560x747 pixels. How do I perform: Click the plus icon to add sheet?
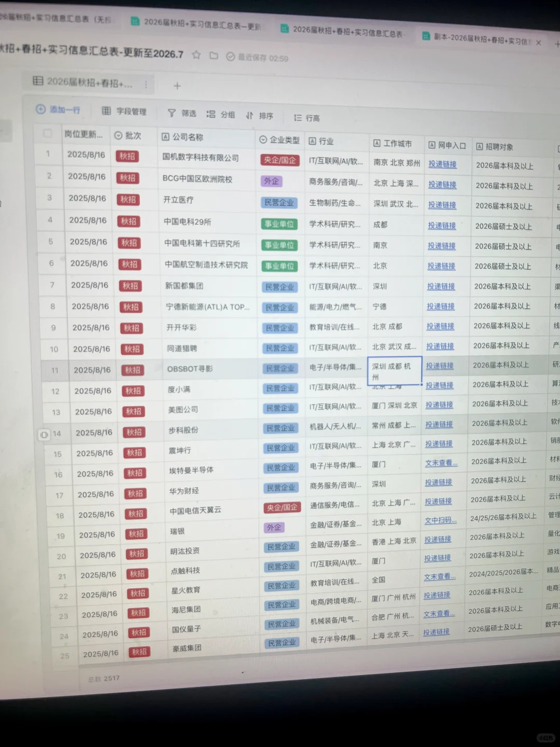coord(177,86)
